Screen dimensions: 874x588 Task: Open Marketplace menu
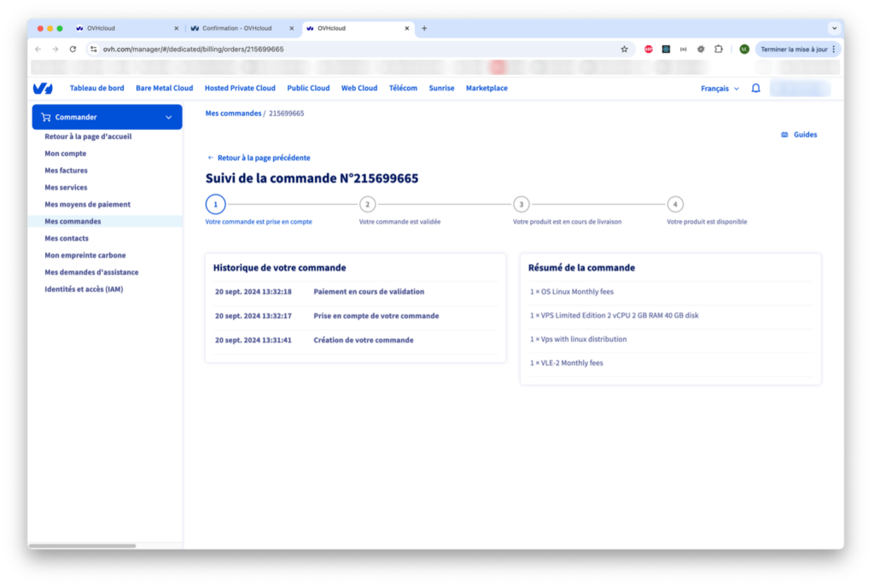487,88
